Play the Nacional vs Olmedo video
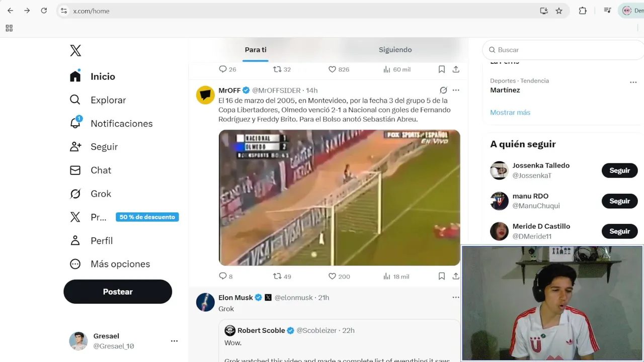The image size is (644, 362). coord(339,198)
